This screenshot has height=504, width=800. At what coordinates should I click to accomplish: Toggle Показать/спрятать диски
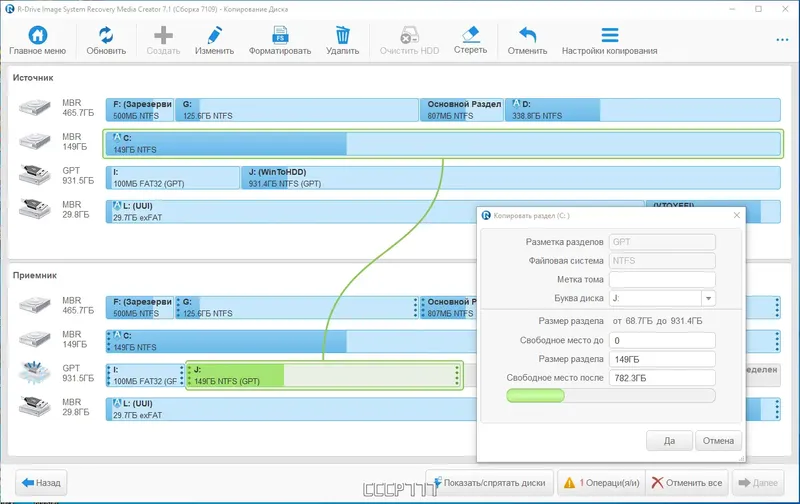coord(489,483)
